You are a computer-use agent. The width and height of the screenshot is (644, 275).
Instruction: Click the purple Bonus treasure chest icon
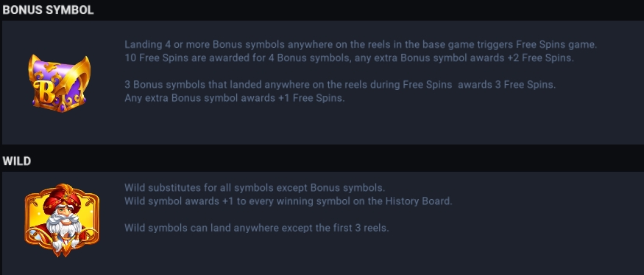pos(60,83)
